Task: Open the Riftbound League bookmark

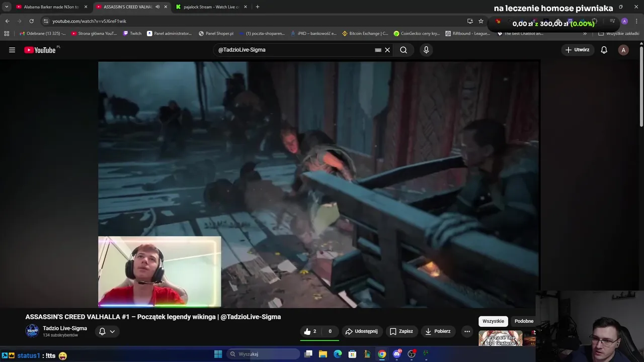Action: point(467,34)
